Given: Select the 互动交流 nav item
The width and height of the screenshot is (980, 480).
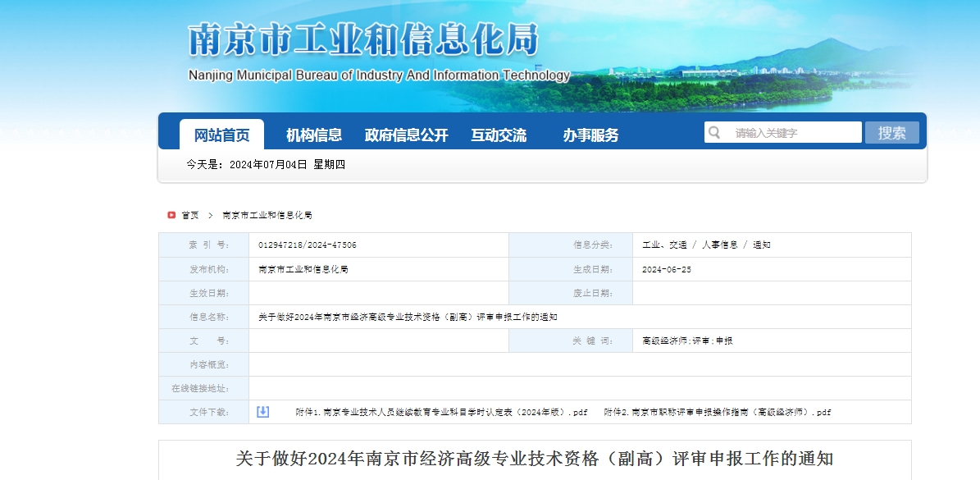Looking at the screenshot, I should tap(499, 135).
